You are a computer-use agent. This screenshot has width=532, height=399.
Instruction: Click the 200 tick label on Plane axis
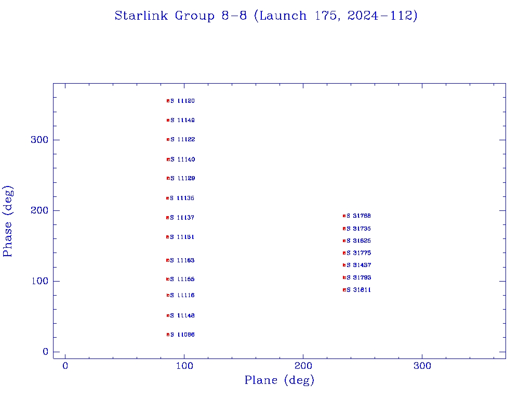[x=303, y=366]
